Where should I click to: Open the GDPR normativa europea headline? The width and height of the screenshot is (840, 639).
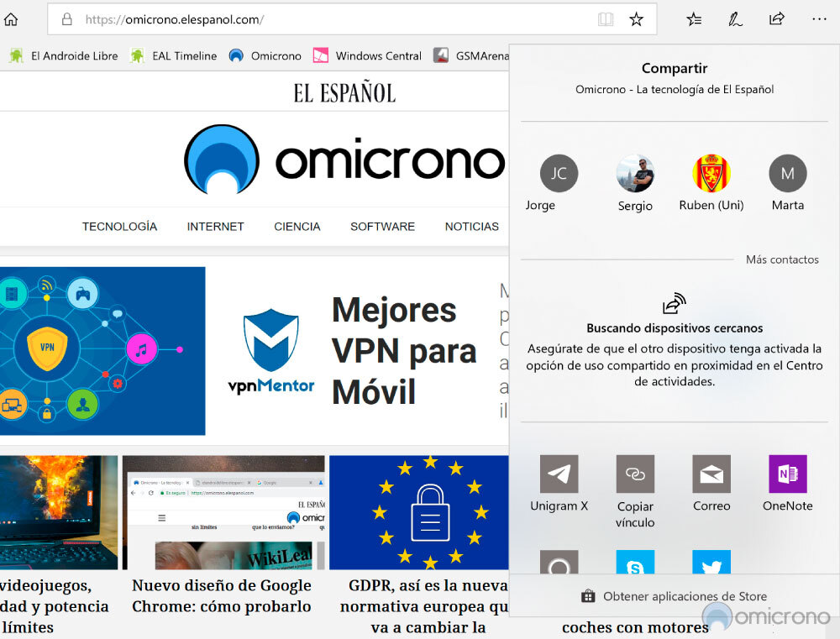pyautogui.click(x=424, y=605)
